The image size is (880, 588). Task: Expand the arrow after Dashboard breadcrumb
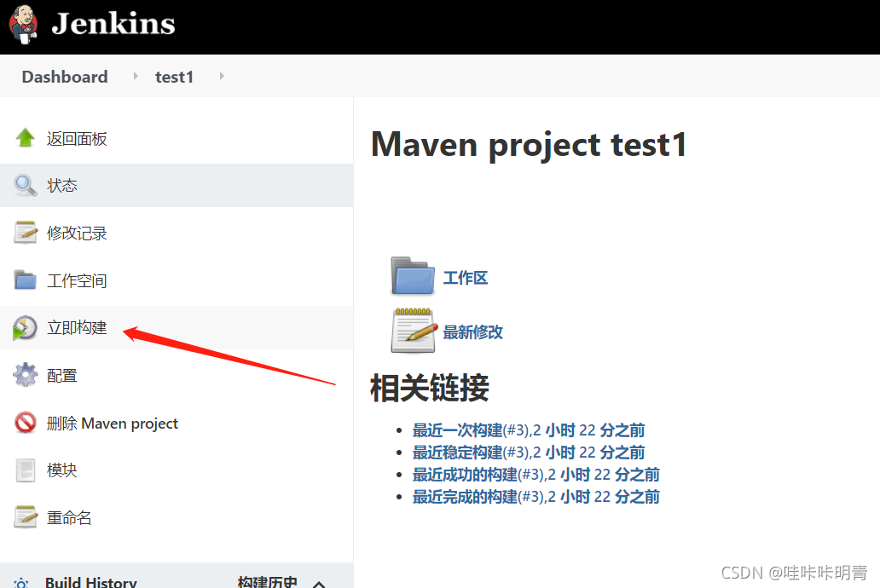pos(136,76)
